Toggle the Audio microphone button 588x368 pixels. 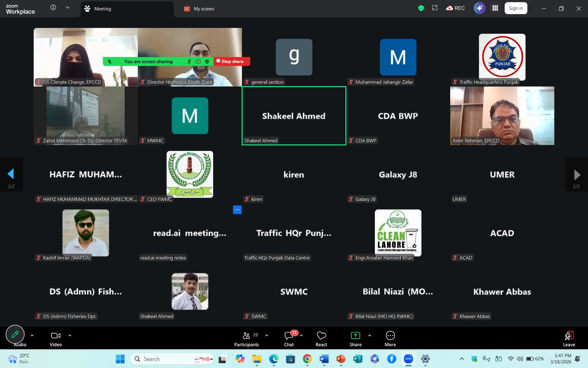[15, 335]
